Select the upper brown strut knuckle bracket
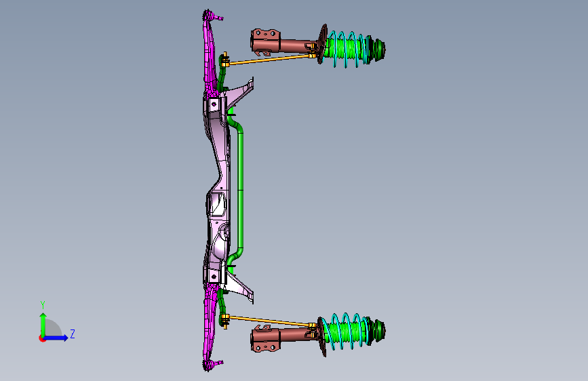Image resolution: width=588 pixels, height=381 pixels. tap(266, 41)
